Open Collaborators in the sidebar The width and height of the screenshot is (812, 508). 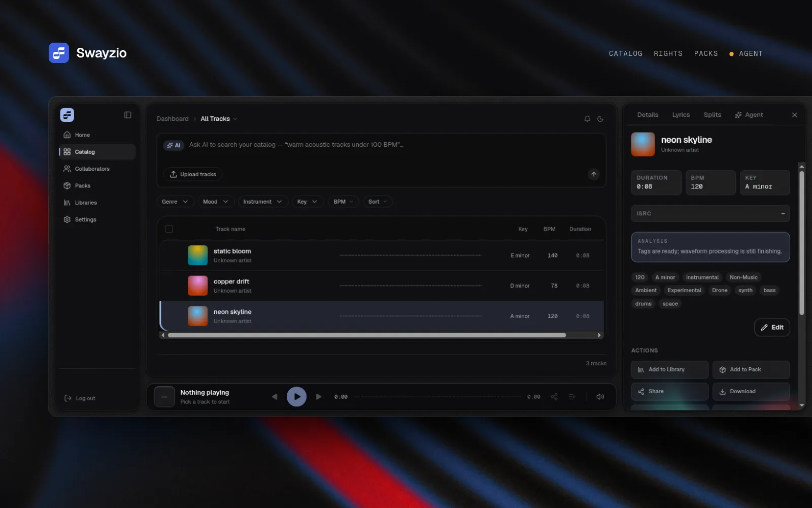(x=97, y=169)
